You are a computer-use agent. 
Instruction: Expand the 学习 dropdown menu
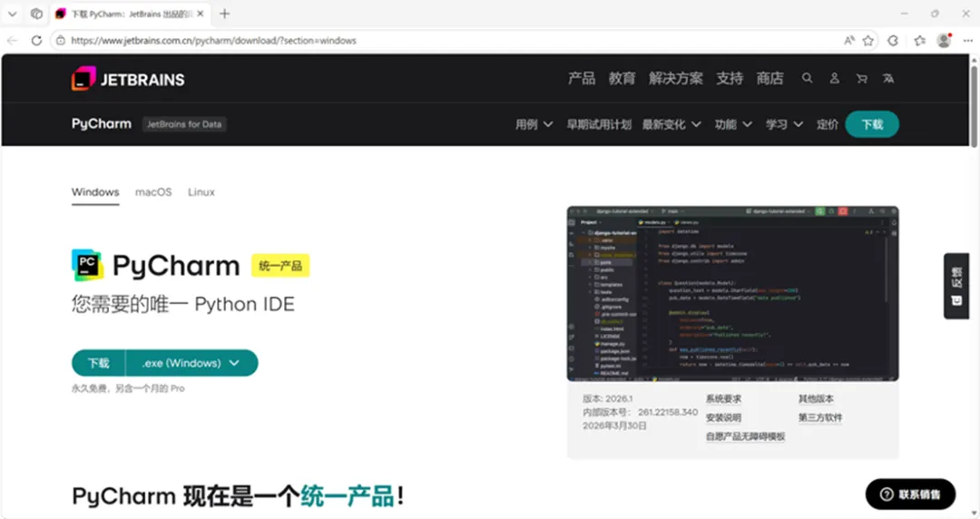784,124
